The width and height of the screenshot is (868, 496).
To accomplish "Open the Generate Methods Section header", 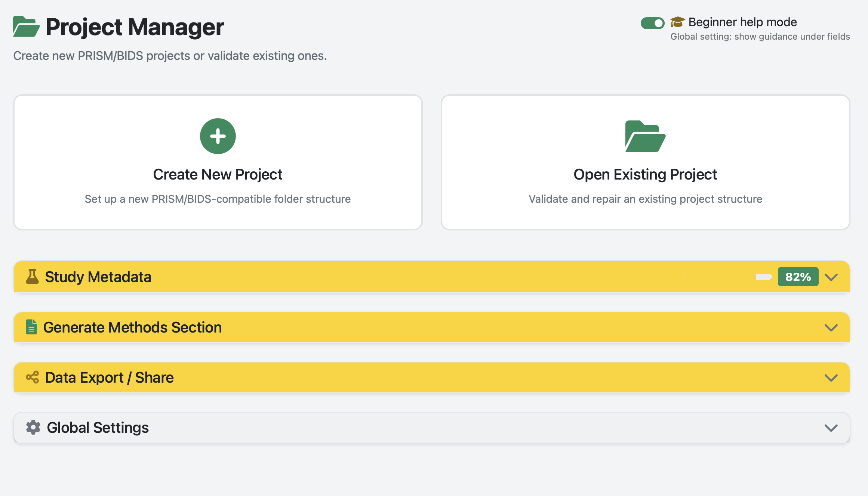I will click(432, 327).
